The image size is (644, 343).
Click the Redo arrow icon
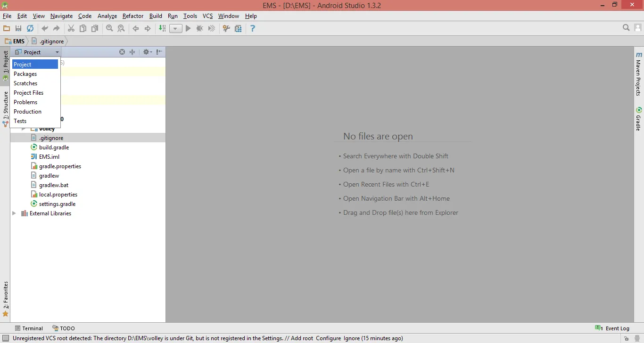click(57, 28)
